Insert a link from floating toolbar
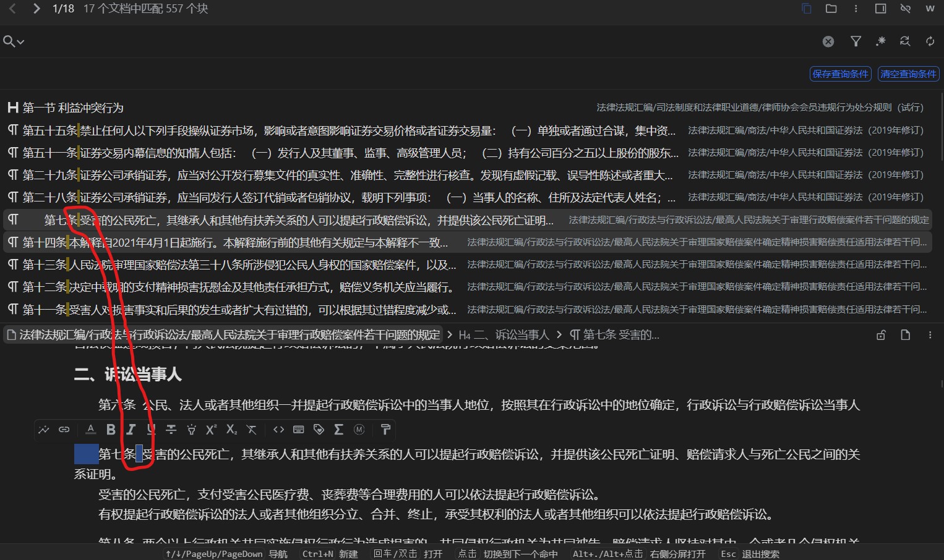This screenshot has width=944, height=560. [x=64, y=430]
